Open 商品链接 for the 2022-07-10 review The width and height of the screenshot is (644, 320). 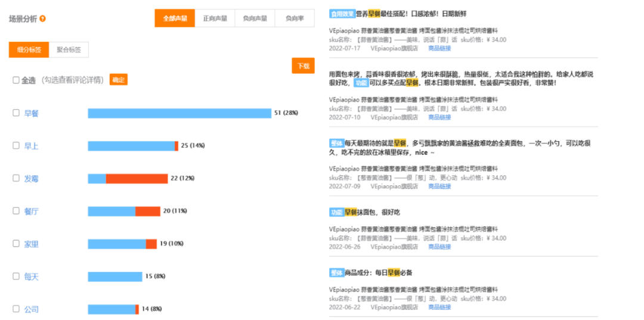(439, 117)
